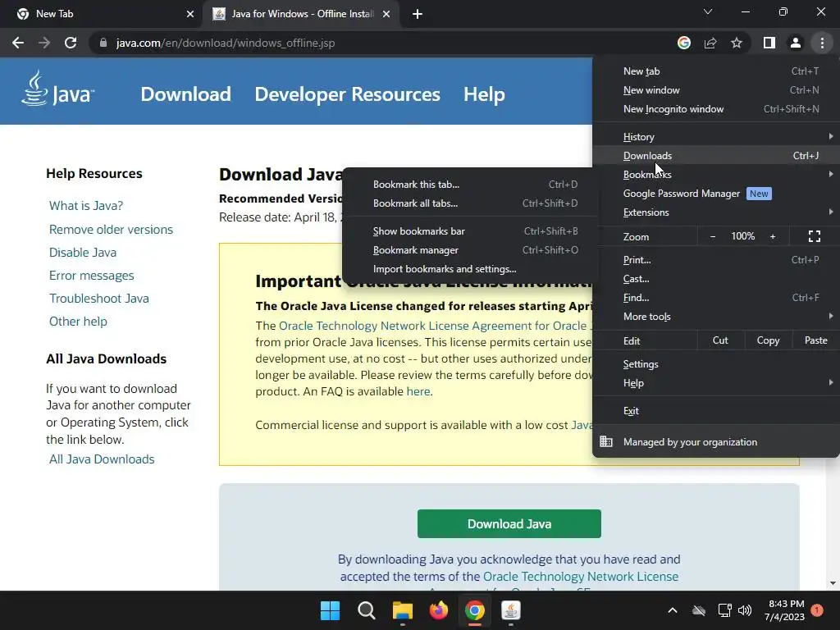The width and height of the screenshot is (840, 630).
Task: Click the forward navigation arrow
Action: [x=44, y=43]
